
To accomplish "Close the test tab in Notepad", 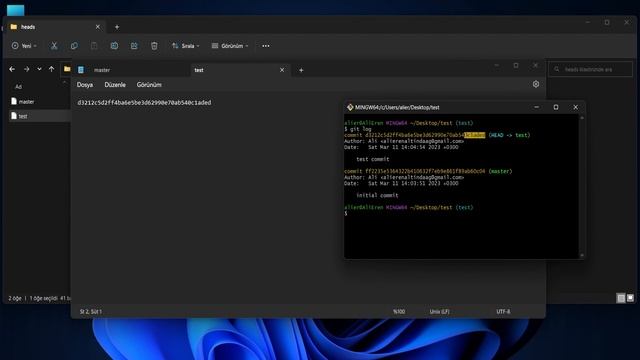I will pyautogui.click(x=282, y=70).
